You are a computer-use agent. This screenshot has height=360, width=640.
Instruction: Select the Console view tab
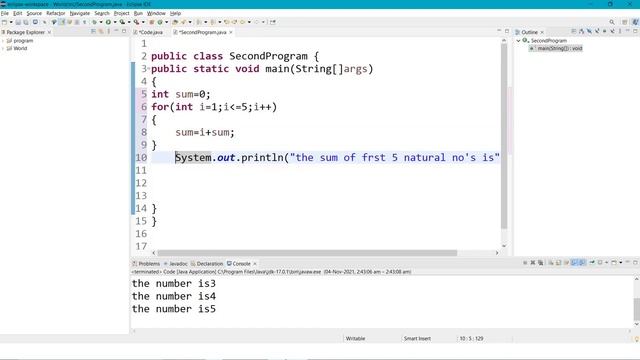point(239,264)
